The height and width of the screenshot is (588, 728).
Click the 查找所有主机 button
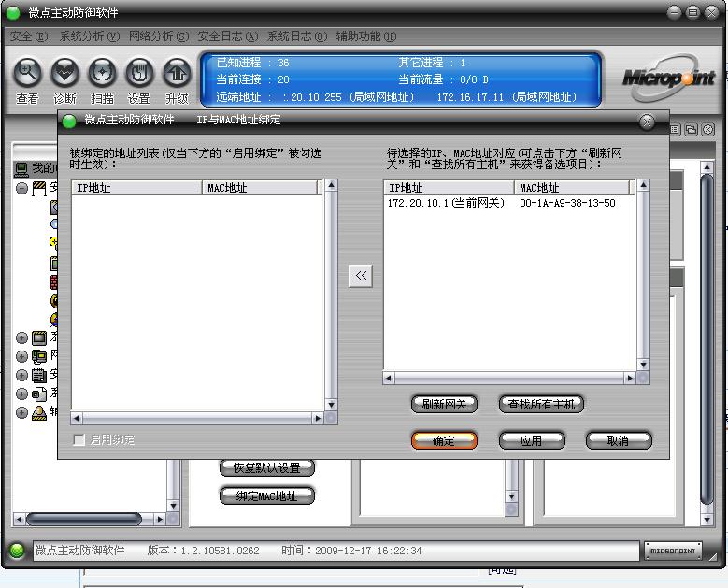541,404
